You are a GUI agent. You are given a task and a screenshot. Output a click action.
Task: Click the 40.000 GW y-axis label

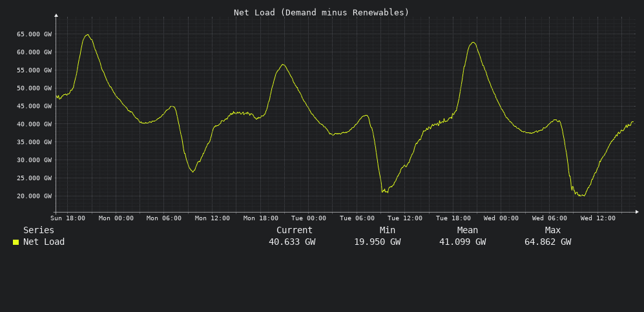pyautogui.click(x=34, y=124)
